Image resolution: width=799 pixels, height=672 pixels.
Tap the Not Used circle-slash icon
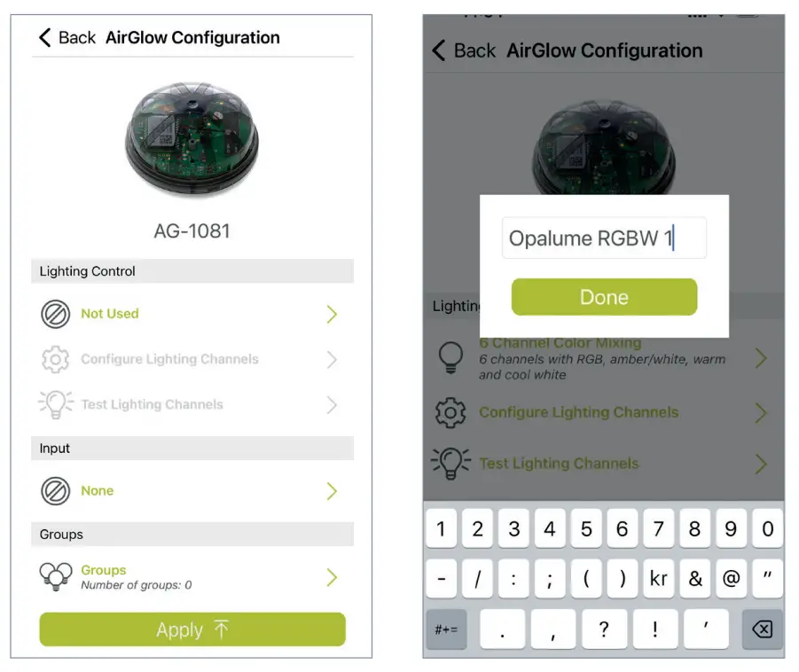coord(55,314)
